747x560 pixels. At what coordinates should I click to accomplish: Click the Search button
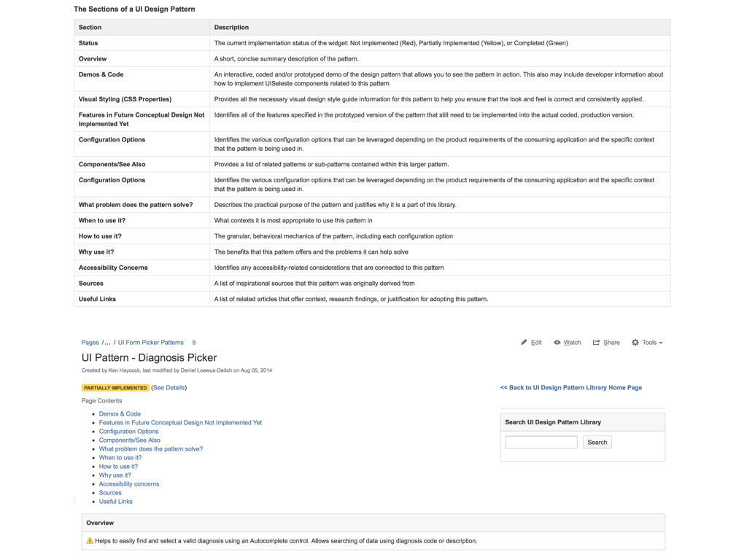click(597, 443)
